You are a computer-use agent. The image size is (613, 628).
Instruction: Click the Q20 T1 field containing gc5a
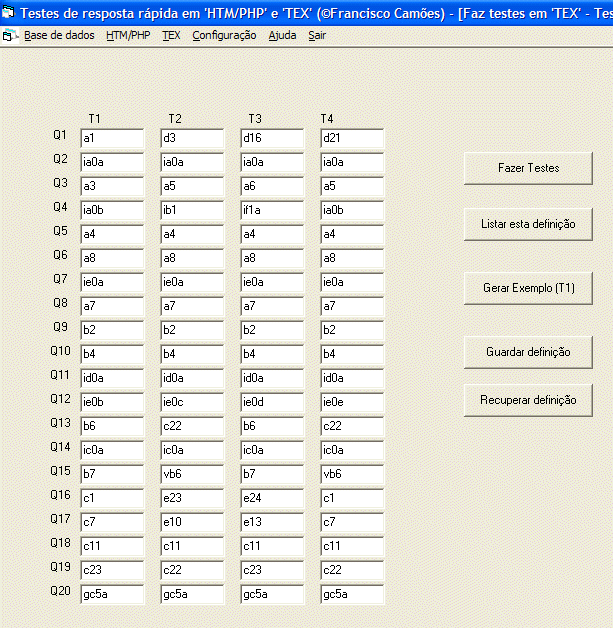click(x=112, y=595)
